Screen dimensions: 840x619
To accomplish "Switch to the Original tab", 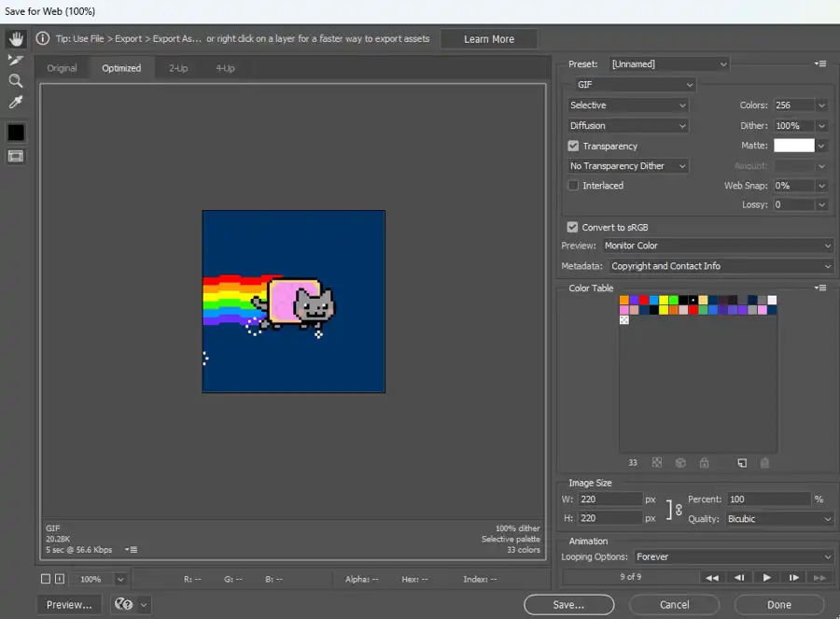I will tap(62, 68).
